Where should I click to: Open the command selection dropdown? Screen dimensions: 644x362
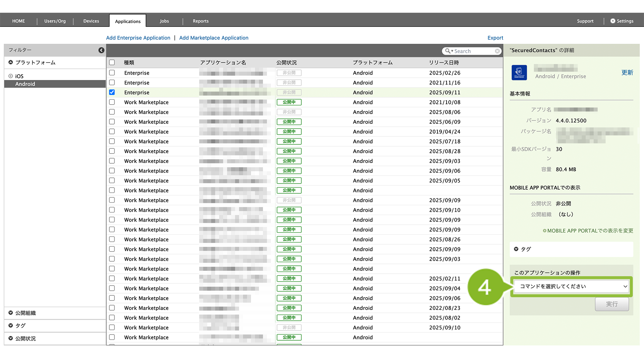(571, 286)
